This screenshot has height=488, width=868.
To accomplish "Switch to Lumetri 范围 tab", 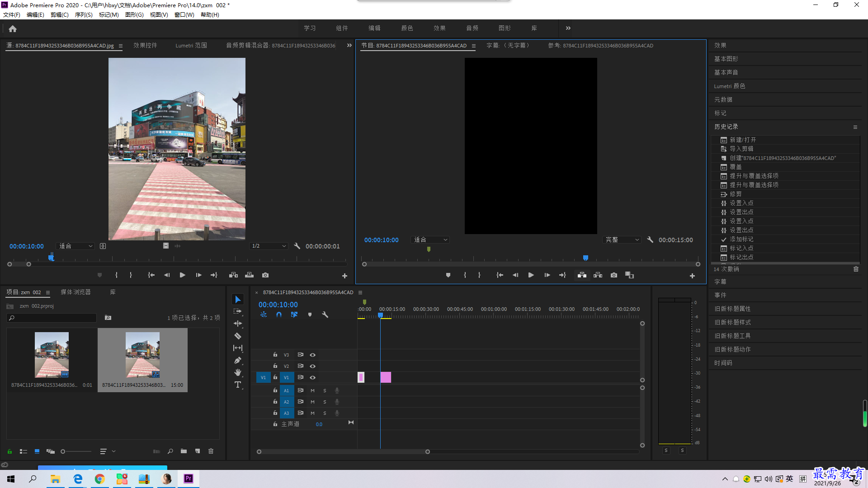I will [191, 45].
